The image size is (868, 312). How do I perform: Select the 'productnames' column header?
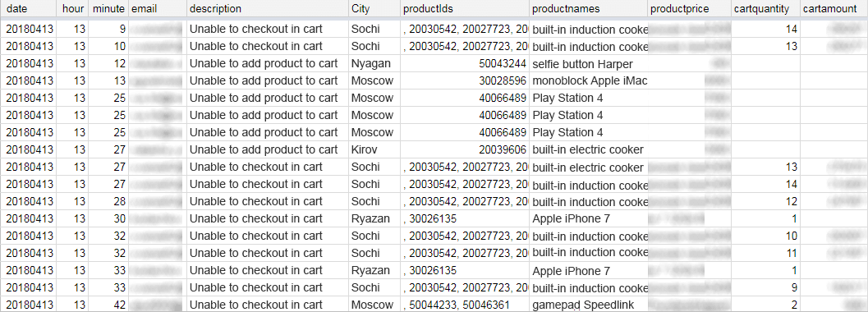pyautogui.click(x=588, y=9)
